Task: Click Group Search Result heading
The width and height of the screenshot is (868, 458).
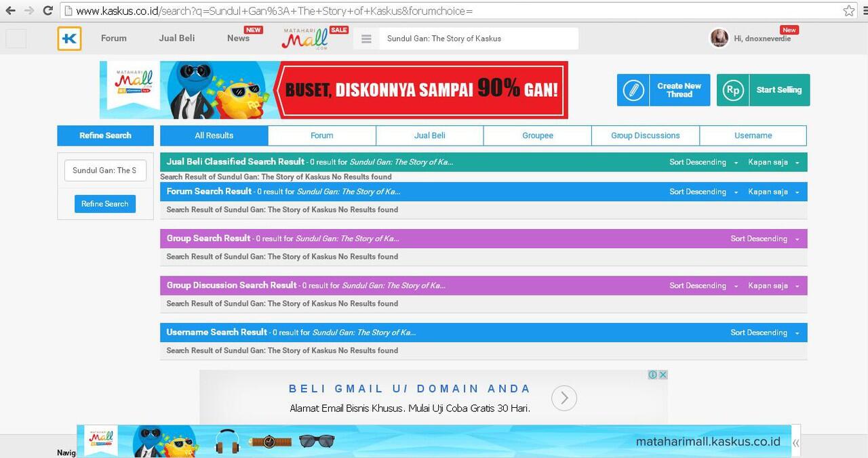Action: pos(208,238)
